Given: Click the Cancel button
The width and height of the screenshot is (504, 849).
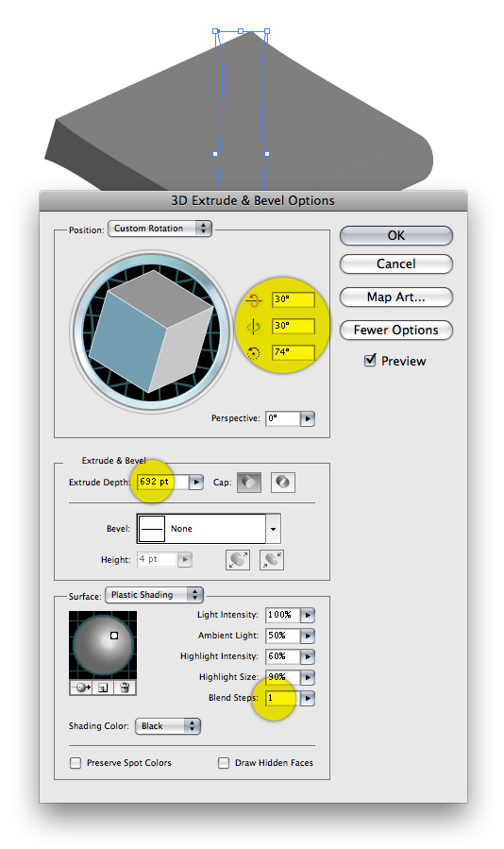Looking at the screenshot, I should pyautogui.click(x=395, y=264).
